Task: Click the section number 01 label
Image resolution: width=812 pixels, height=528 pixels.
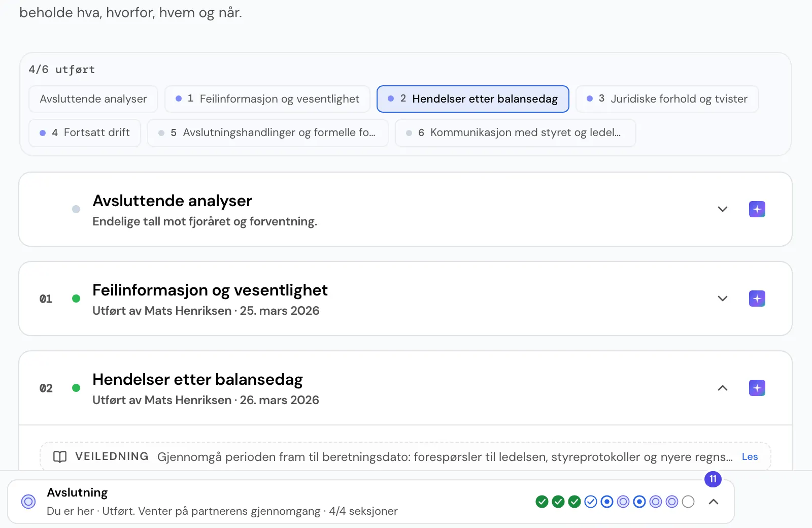Action: [46, 299]
